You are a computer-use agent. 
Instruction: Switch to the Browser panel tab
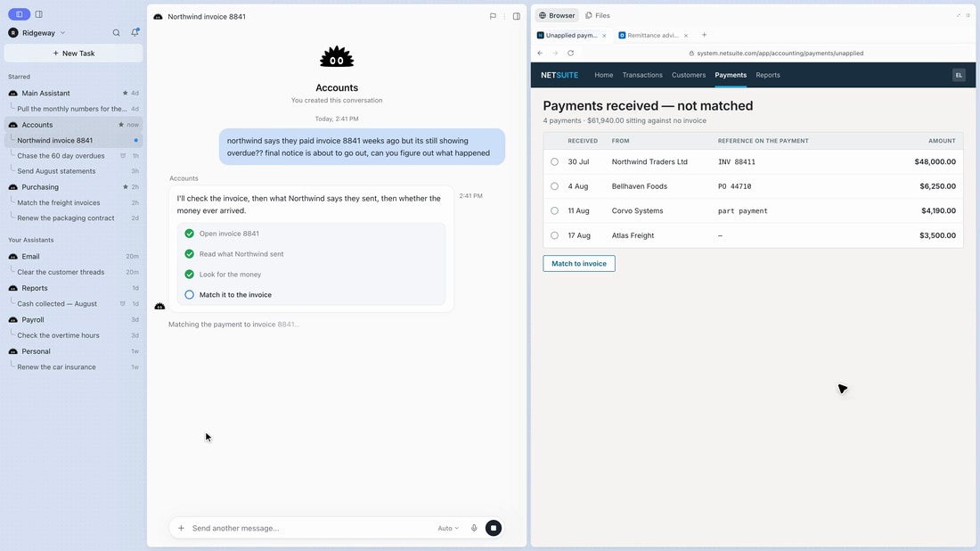click(x=557, y=16)
